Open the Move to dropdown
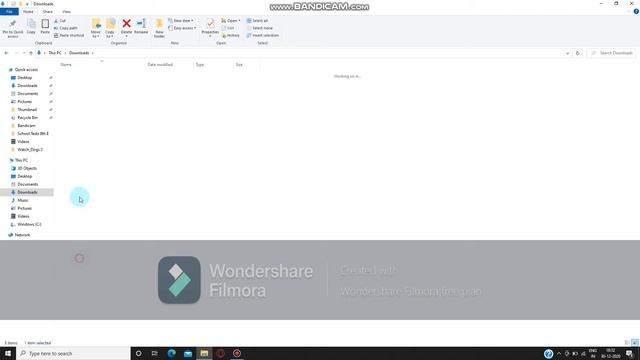640x360 pixels. 96,28
